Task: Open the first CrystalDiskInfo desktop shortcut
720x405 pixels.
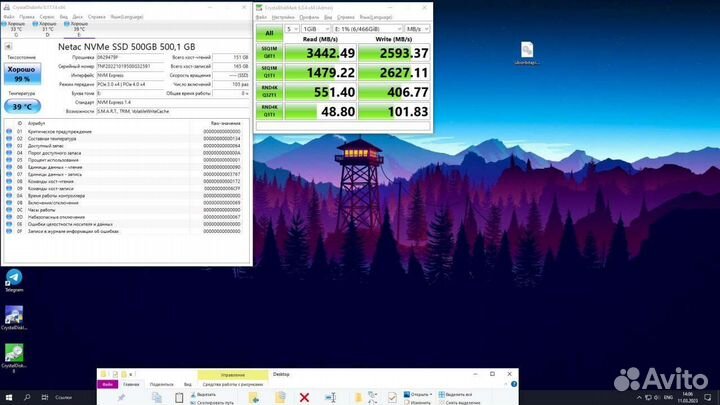Action: coord(14,318)
